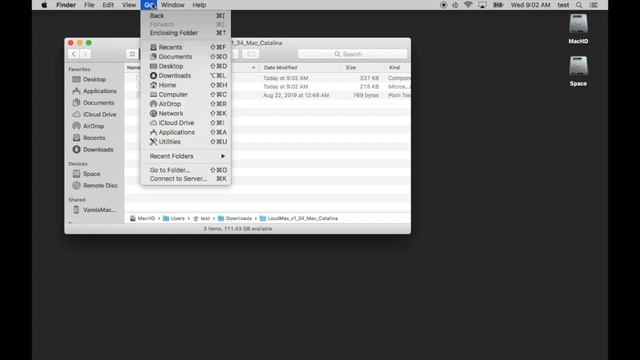
Task: Click the test user name in menu bar
Action: tap(563, 5)
